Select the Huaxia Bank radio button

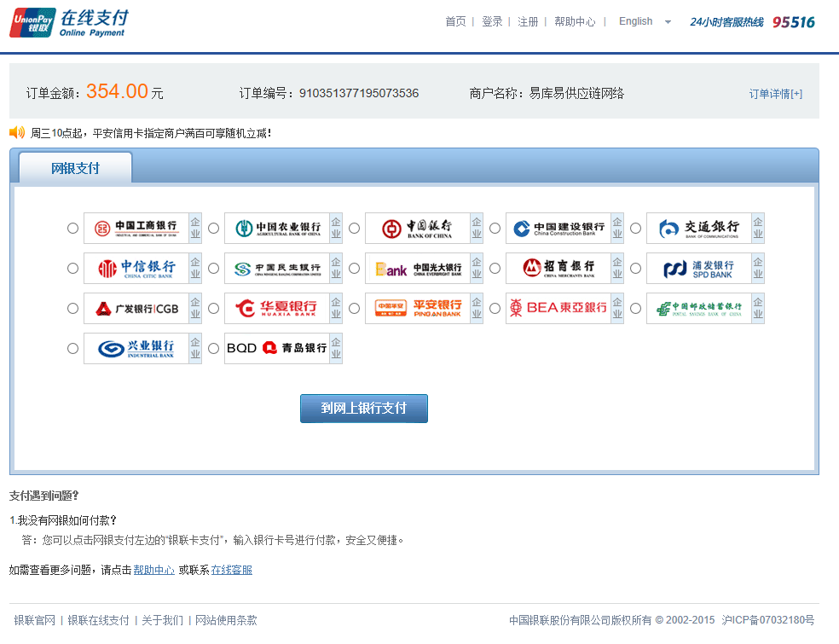[213, 308]
